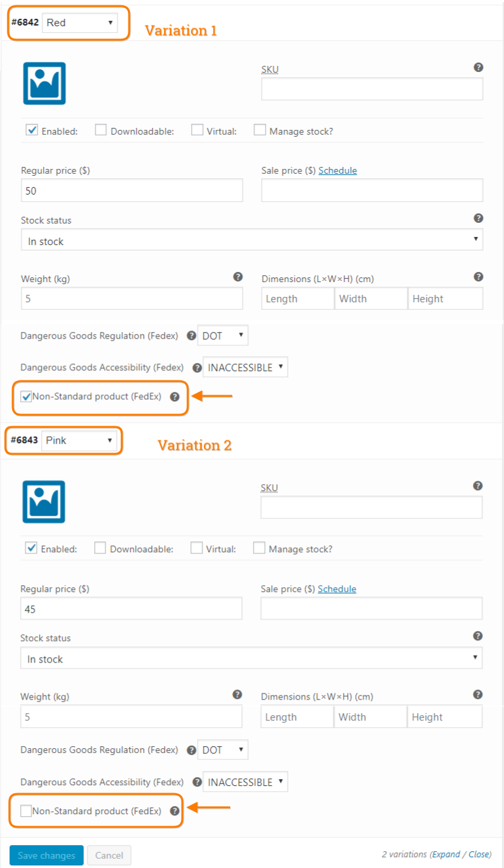This screenshot has height=868, width=504.
Task: Open INACCESSIBLE dropdown in Red variation
Action: click(246, 368)
